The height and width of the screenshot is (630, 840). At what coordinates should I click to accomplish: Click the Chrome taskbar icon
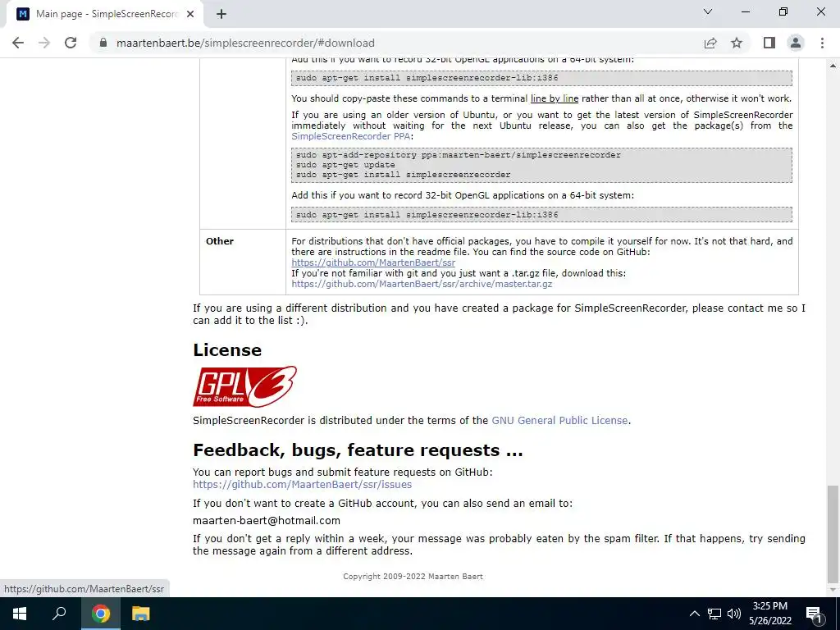point(101,614)
